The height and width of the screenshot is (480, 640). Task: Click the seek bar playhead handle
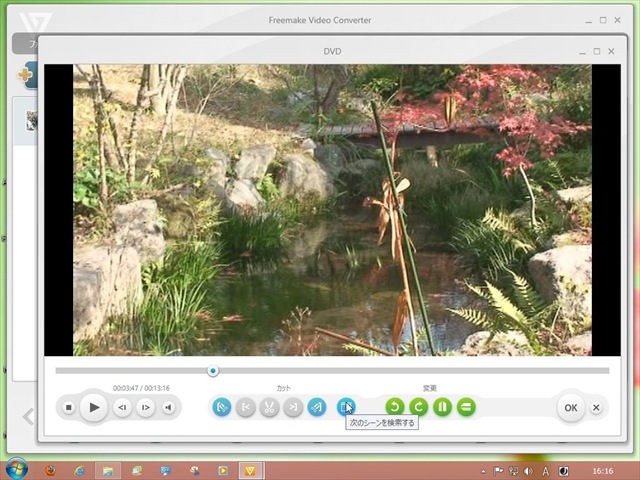[213, 370]
